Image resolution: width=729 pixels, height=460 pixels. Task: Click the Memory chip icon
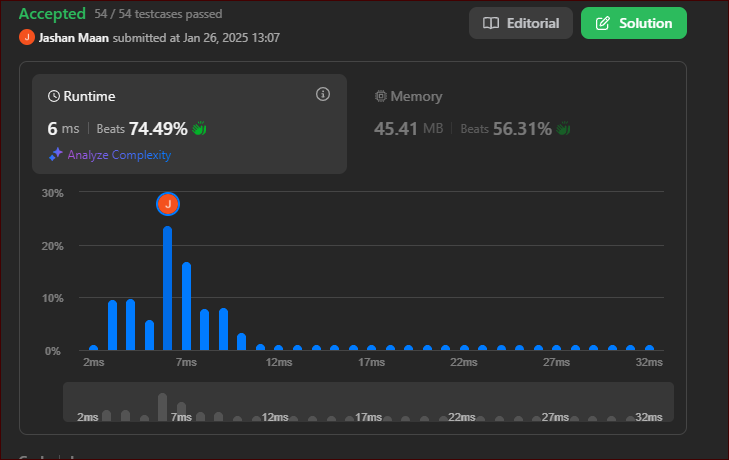pyautogui.click(x=381, y=96)
